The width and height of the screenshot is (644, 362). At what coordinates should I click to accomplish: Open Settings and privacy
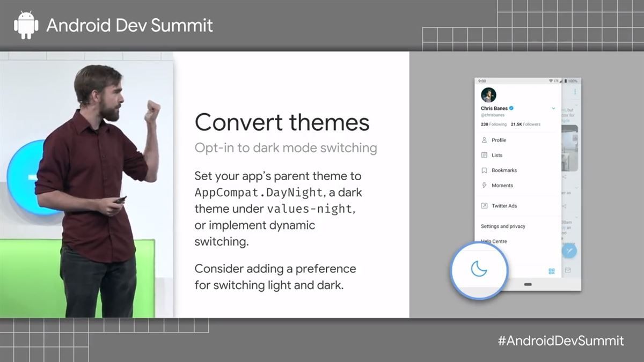pos(503,226)
